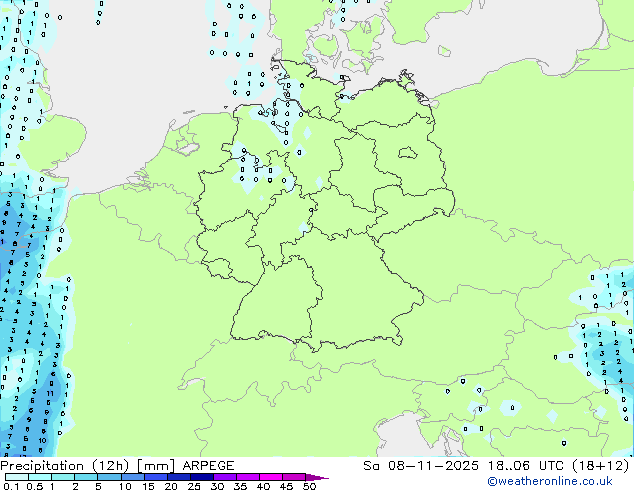Select the 0.1–0.5 mm legend color swatch
The height and width of the screenshot is (490, 634).
17,477
